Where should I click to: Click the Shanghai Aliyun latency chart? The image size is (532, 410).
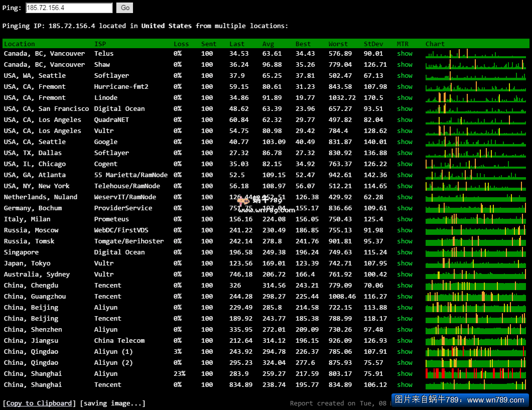475,374
